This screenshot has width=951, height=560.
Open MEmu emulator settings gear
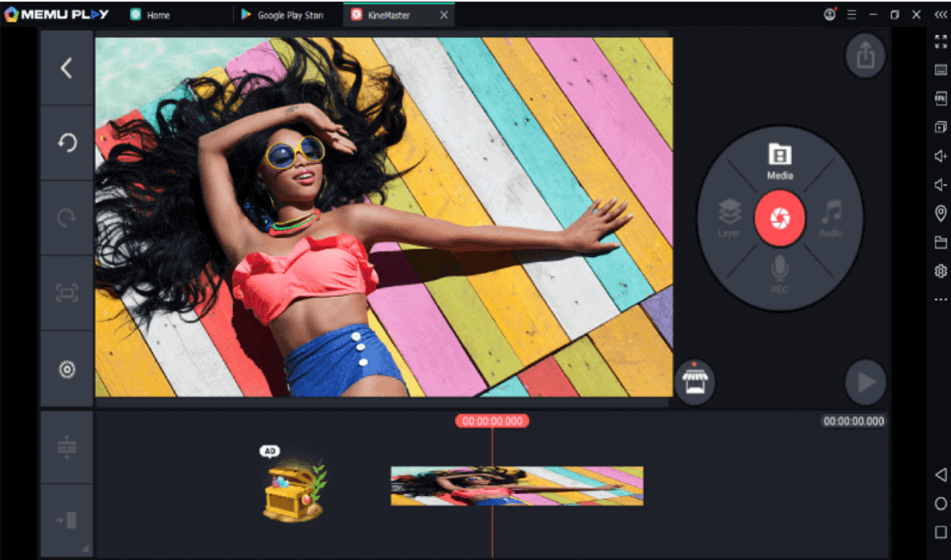click(x=941, y=271)
